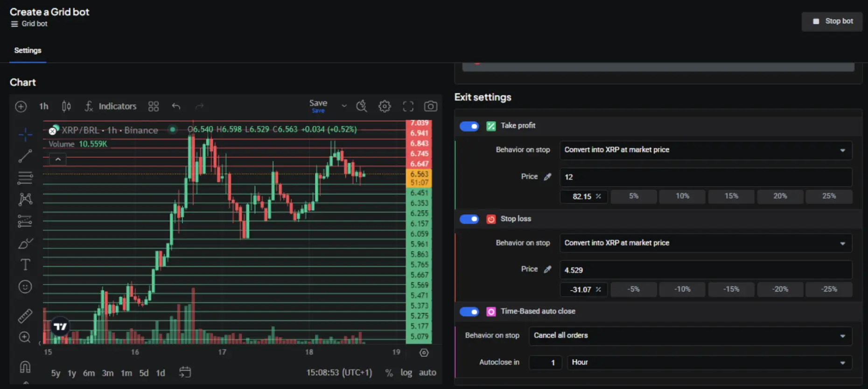The image size is (868, 389).
Task: Open Take profit Behavior on stop dropdown
Action: [x=706, y=150]
